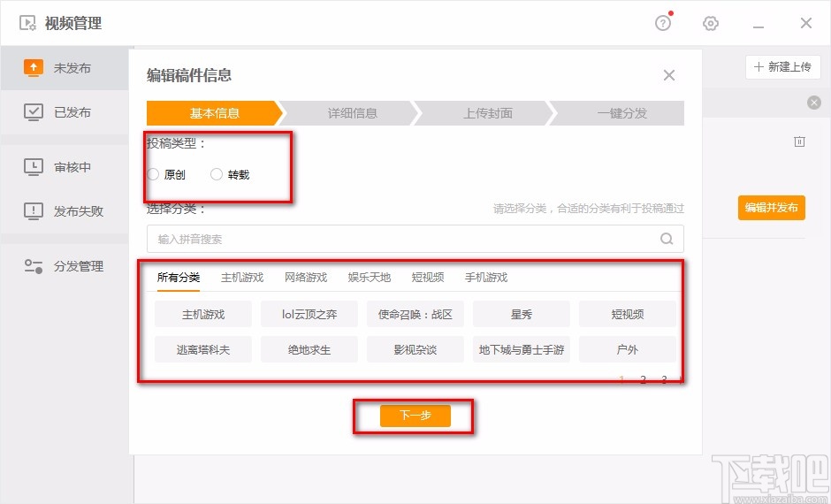831x504 pixels.
Task: Click the 未发布 upload icon in sidebar
Action: tap(34, 68)
